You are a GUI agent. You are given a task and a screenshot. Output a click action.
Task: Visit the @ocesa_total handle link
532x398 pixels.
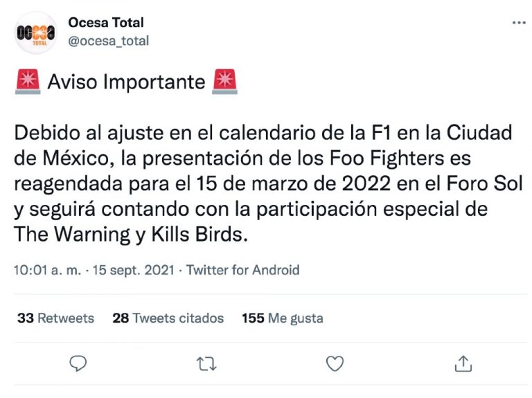coord(109,41)
